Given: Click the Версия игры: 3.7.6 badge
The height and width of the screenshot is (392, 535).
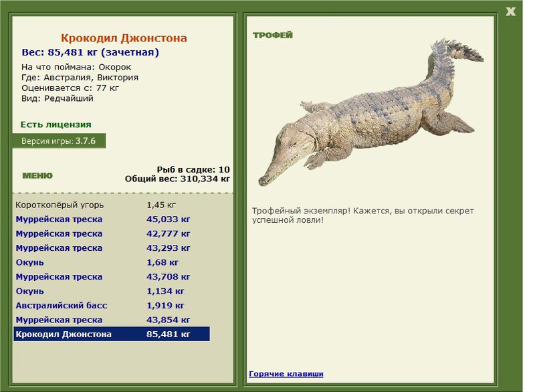Looking at the screenshot, I should click(59, 141).
